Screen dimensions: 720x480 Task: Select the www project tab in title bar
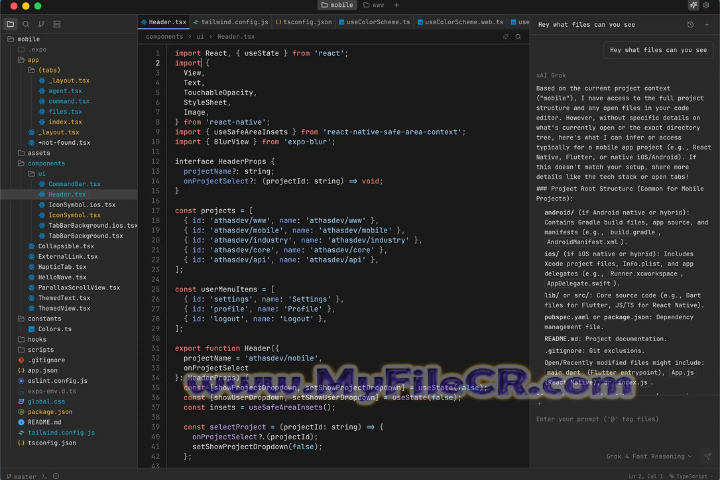click(x=373, y=5)
